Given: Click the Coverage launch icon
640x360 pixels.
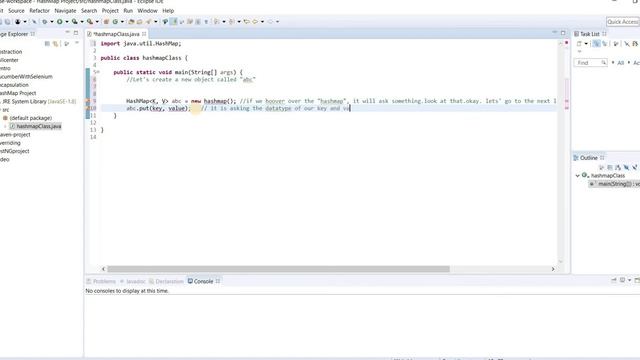Looking at the screenshot, I should (75, 22).
